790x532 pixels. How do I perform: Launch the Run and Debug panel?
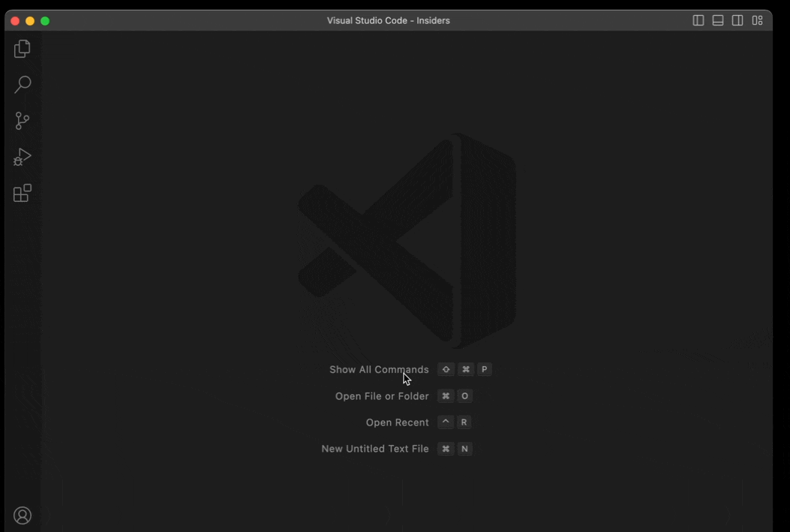pyautogui.click(x=22, y=156)
